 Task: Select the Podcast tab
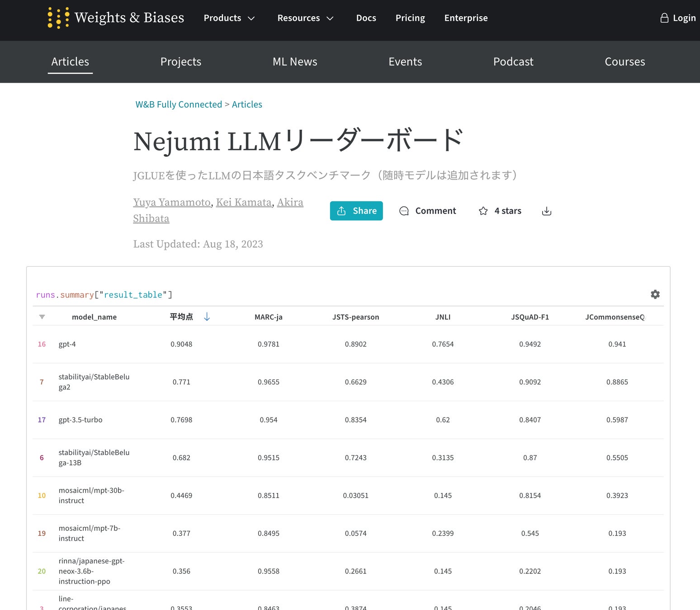[x=513, y=62]
